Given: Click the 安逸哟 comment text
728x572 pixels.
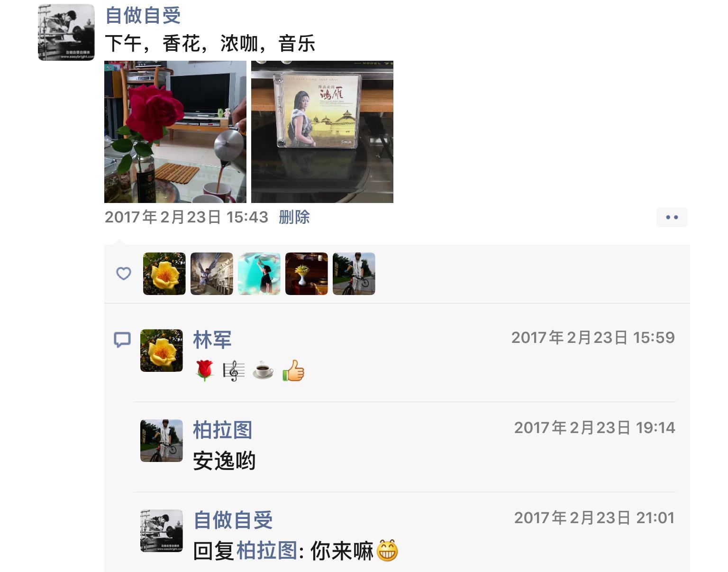Looking at the screenshot, I should 224,461.
